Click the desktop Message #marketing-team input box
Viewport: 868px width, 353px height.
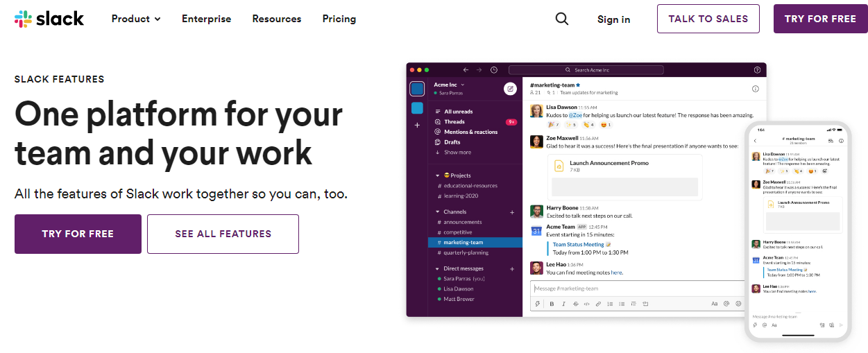[x=637, y=289]
